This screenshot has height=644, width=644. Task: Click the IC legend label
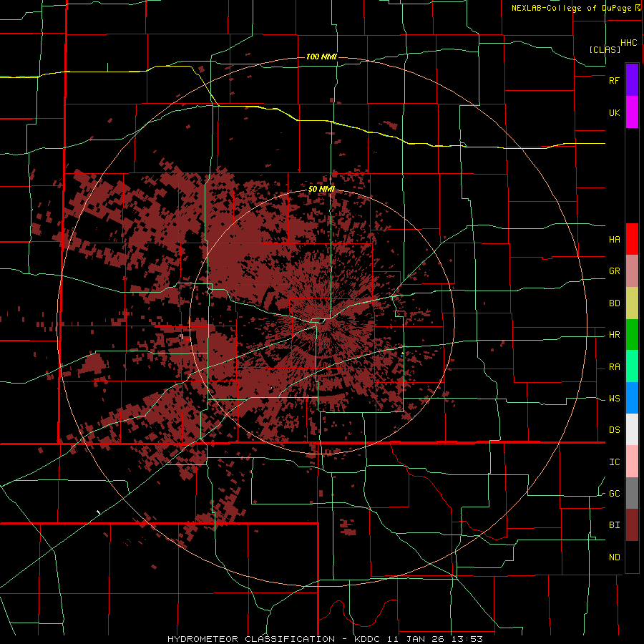click(x=614, y=462)
